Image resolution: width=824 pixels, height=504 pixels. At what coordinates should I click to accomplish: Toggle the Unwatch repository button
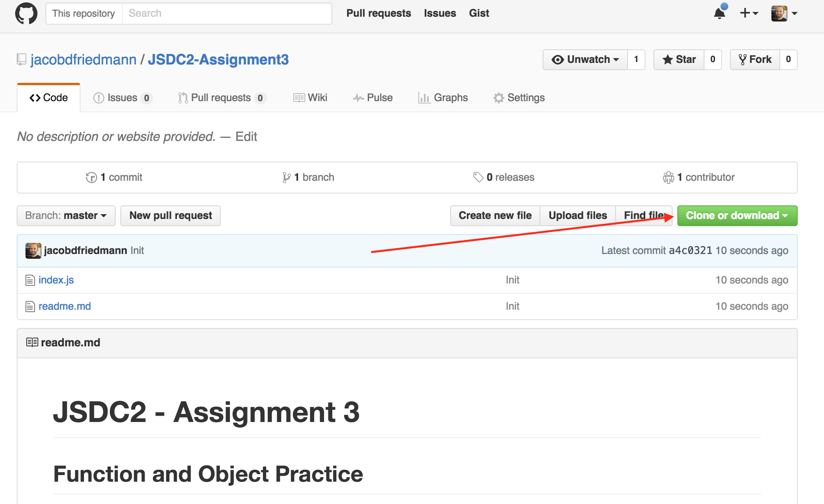[585, 60]
